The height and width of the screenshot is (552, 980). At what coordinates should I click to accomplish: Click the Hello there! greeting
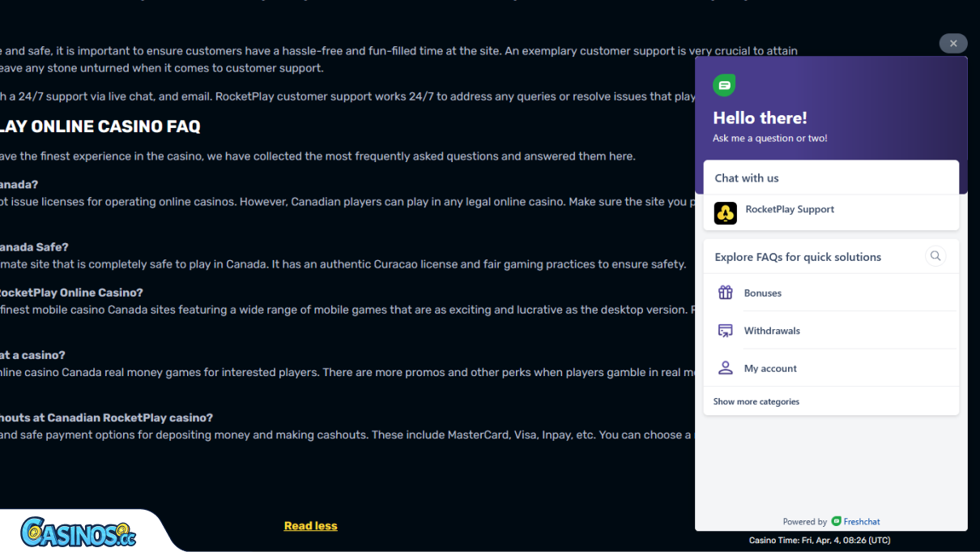[760, 118]
